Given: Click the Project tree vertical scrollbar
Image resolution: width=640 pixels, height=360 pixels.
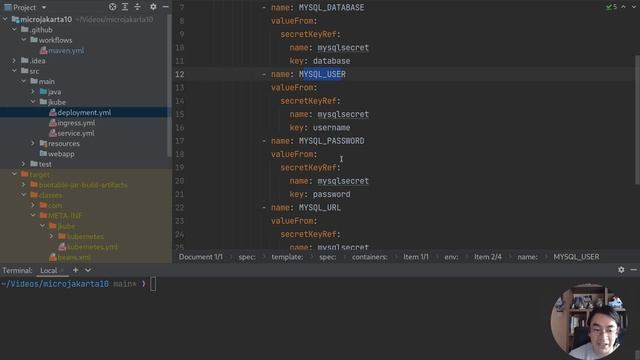Looking at the screenshot, I should tap(169, 85).
